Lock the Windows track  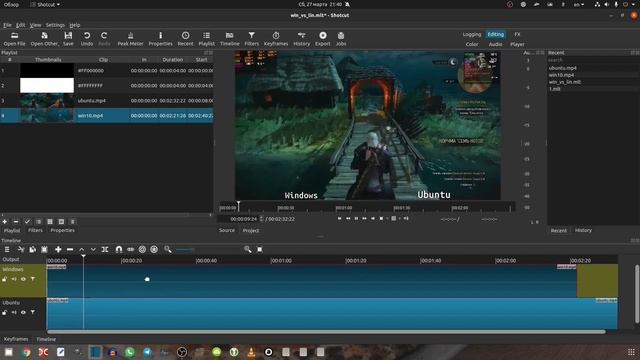click(4, 279)
